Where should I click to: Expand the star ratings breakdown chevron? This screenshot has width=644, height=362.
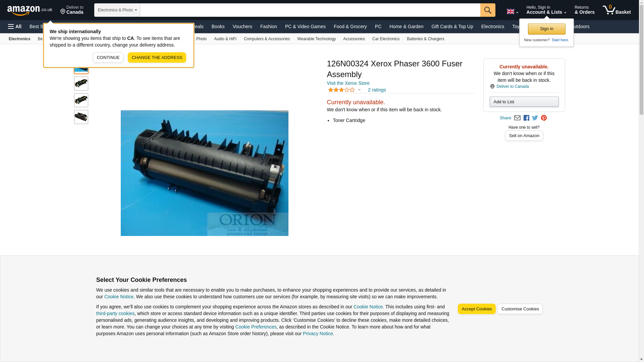[x=359, y=90]
